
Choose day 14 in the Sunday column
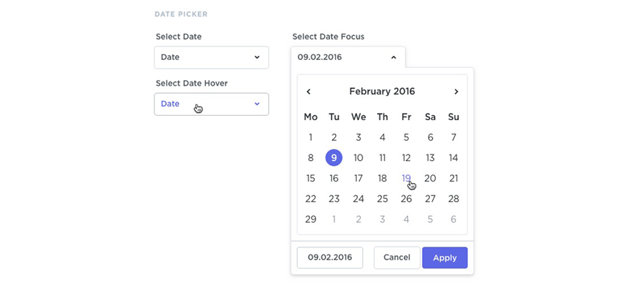[x=454, y=158]
